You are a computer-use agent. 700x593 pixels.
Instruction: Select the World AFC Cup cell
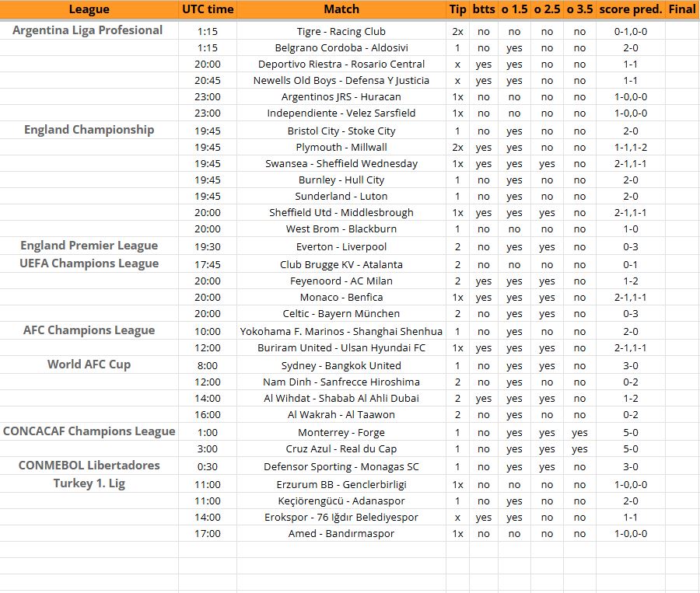point(89,364)
